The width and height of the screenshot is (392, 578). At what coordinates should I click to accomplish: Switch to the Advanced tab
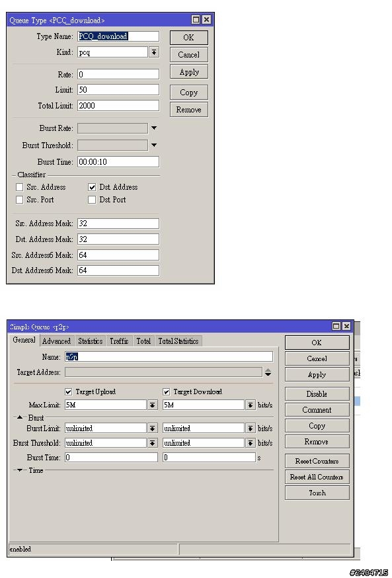pyautogui.click(x=56, y=341)
